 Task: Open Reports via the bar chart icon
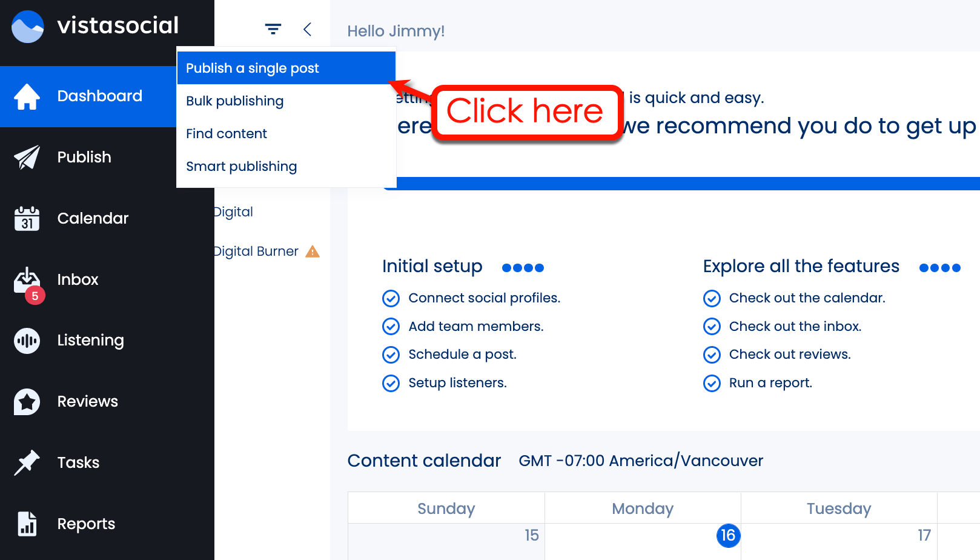click(27, 524)
